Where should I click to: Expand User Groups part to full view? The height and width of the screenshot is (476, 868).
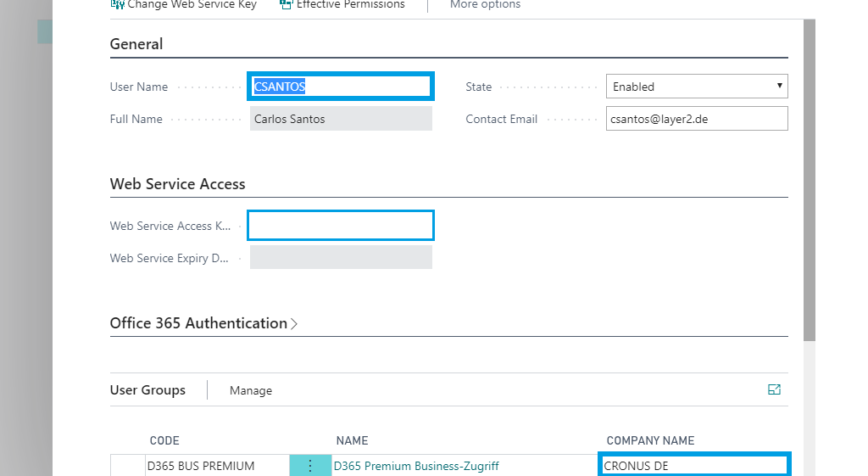pyautogui.click(x=773, y=389)
